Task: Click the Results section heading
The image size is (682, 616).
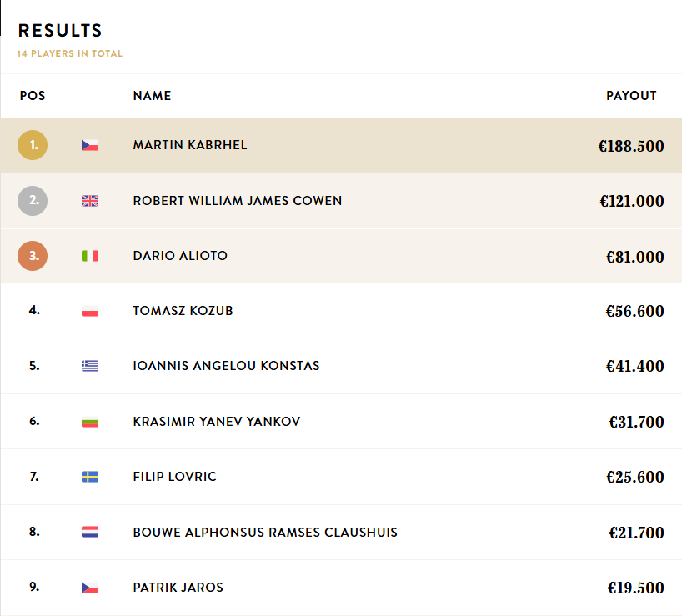Action: (60, 31)
